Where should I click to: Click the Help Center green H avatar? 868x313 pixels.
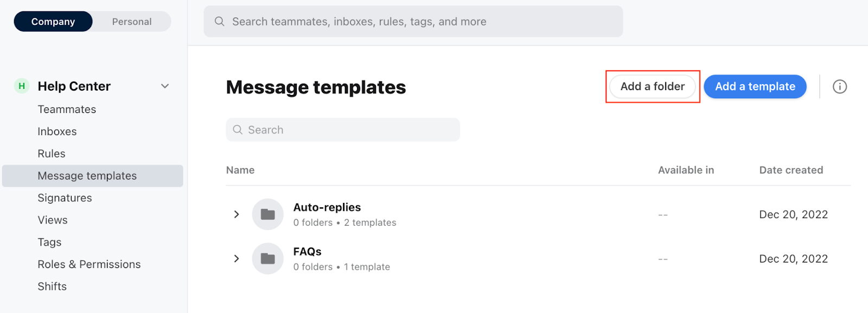(x=22, y=86)
